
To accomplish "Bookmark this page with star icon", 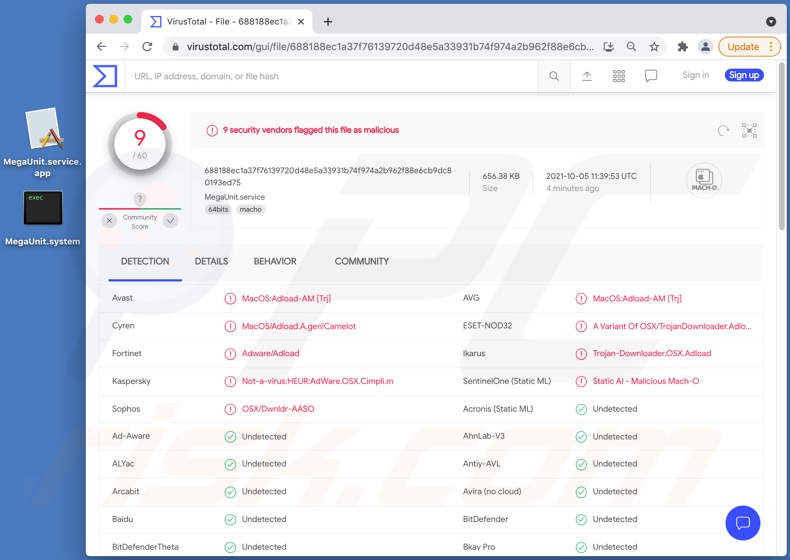I will point(654,47).
